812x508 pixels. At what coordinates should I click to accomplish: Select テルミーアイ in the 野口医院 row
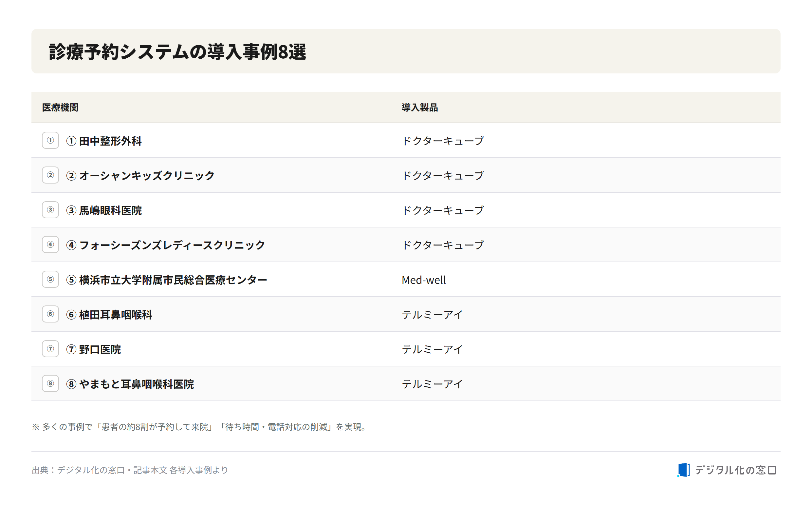pyautogui.click(x=433, y=349)
